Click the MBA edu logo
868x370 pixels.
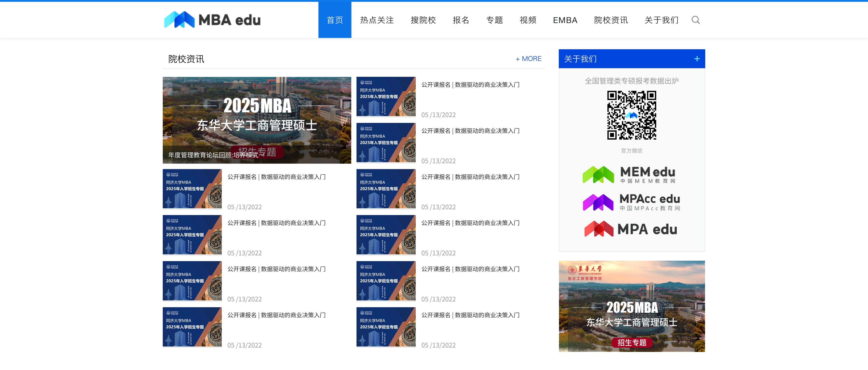coord(212,20)
